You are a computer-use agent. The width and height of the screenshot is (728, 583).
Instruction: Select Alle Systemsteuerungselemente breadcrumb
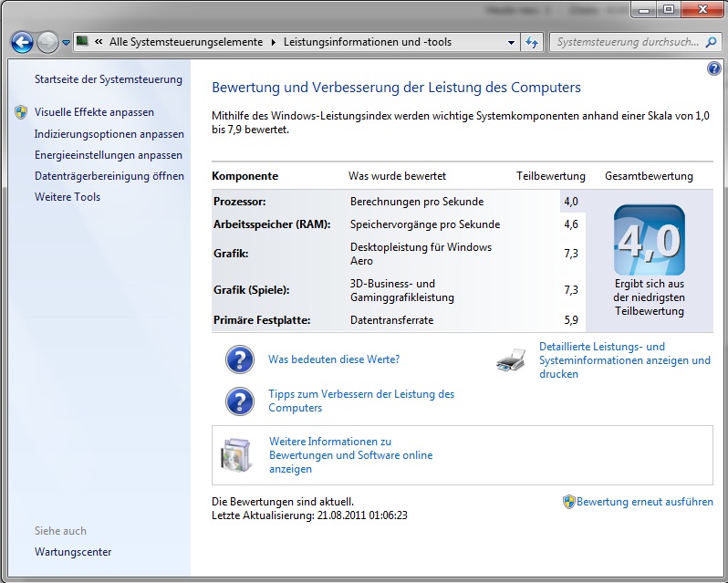186,42
